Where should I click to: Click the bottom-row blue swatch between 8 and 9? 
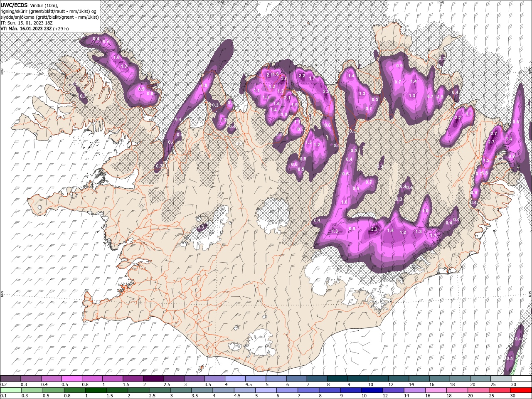pyautogui.click(x=330, y=390)
